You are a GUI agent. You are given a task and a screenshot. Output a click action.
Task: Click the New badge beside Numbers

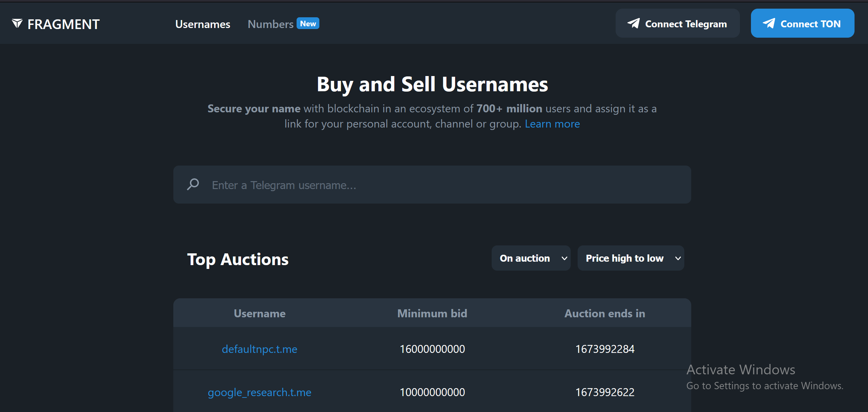coord(308,24)
